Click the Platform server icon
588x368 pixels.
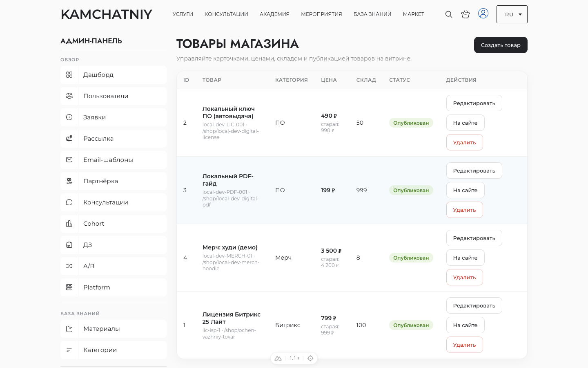[x=69, y=287]
